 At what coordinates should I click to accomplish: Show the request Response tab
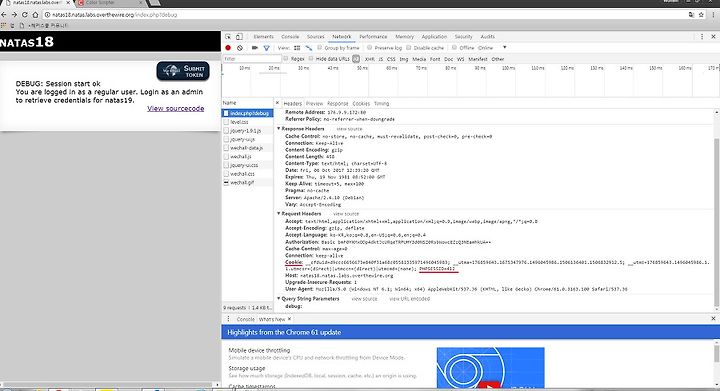coord(338,104)
